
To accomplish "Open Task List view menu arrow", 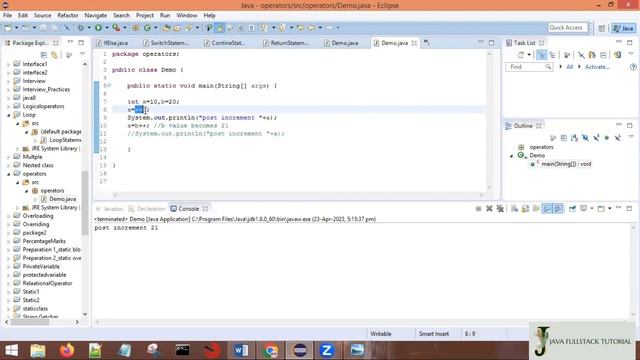I will 631,54.
